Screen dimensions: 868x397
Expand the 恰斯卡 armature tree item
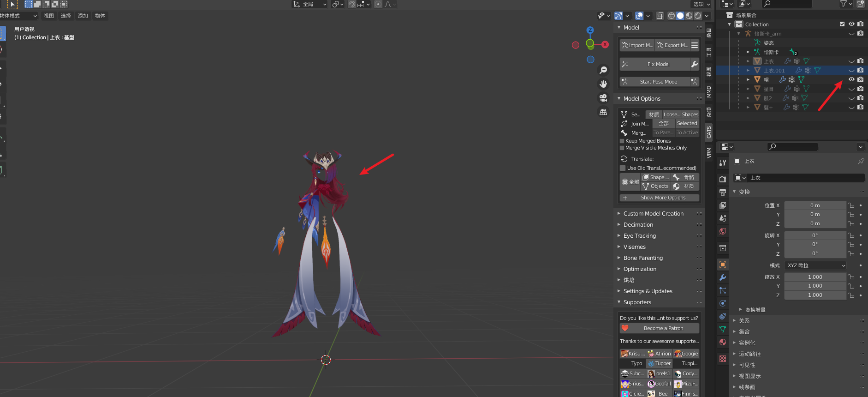(x=748, y=52)
